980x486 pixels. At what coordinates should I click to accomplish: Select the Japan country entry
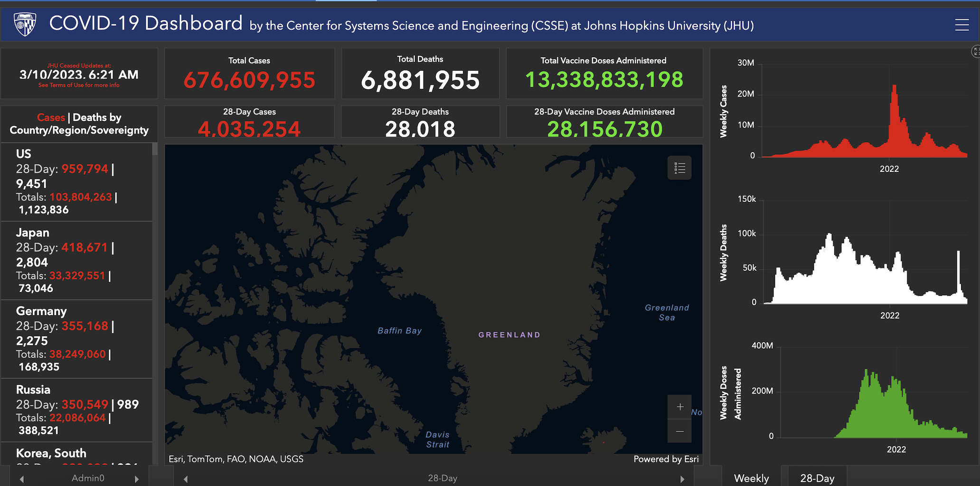pos(76,261)
